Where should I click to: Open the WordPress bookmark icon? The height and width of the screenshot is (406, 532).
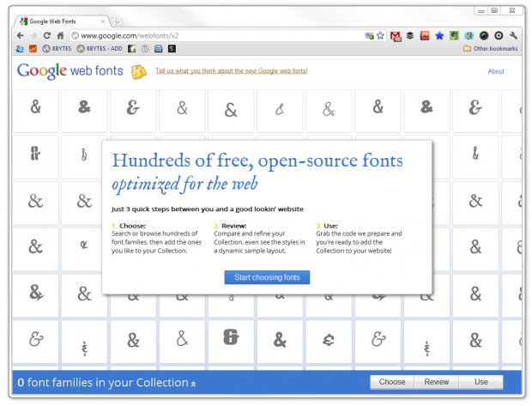click(x=145, y=49)
